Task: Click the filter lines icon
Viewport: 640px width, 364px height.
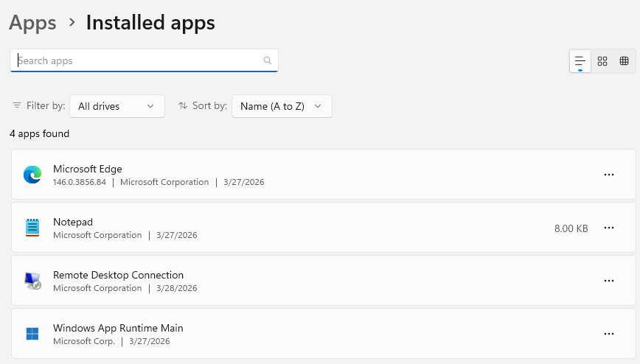Action: tap(17, 105)
